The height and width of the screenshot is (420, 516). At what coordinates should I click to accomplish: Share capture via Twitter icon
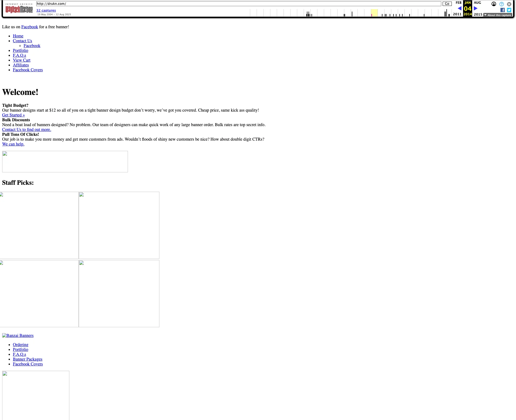tap(509, 10)
